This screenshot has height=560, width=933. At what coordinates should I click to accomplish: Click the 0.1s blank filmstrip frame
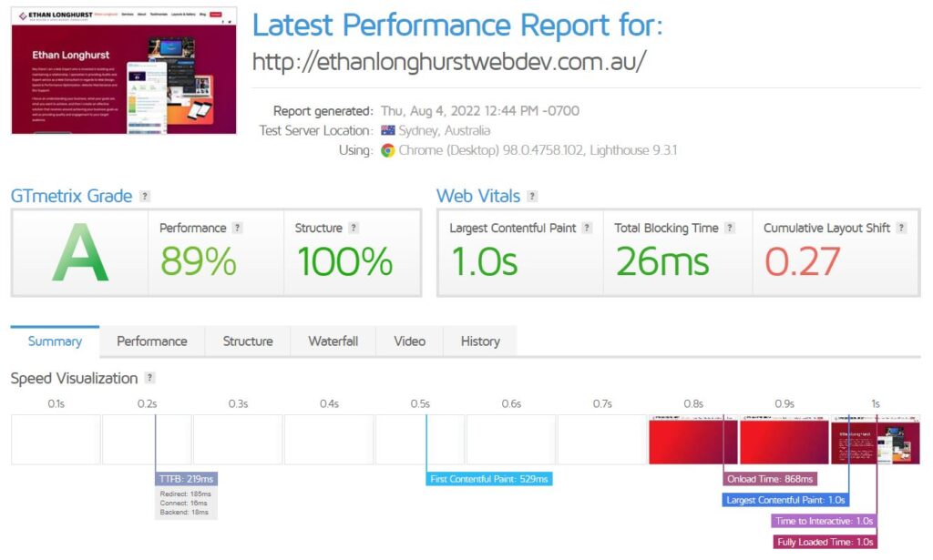click(x=56, y=441)
